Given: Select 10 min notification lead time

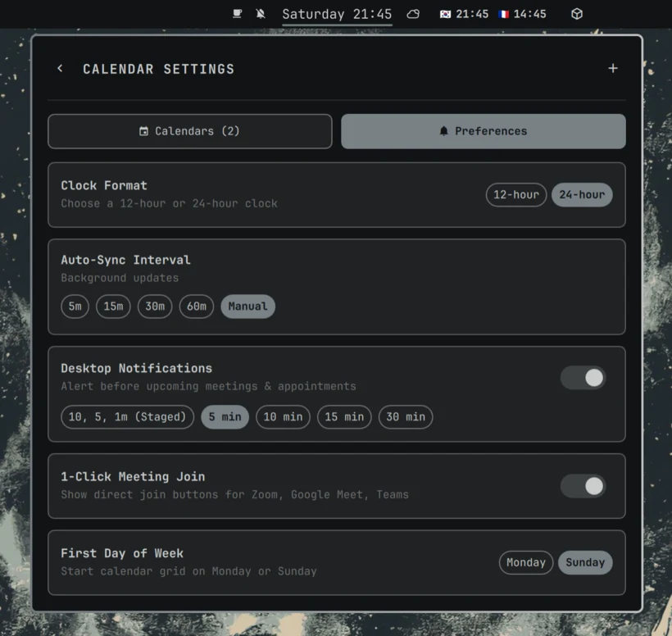Looking at the screenshot, I should pos(283,417).
